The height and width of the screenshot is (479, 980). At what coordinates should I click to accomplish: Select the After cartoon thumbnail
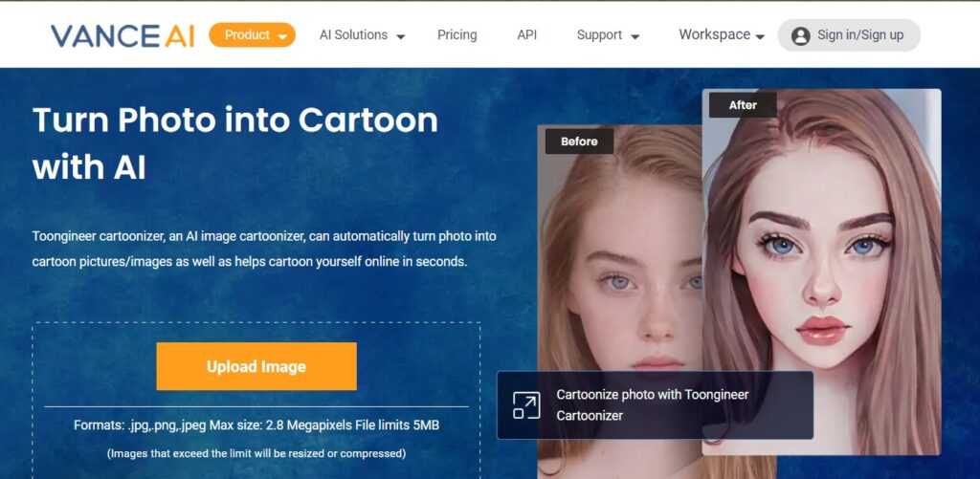click(x=821, y=272)
